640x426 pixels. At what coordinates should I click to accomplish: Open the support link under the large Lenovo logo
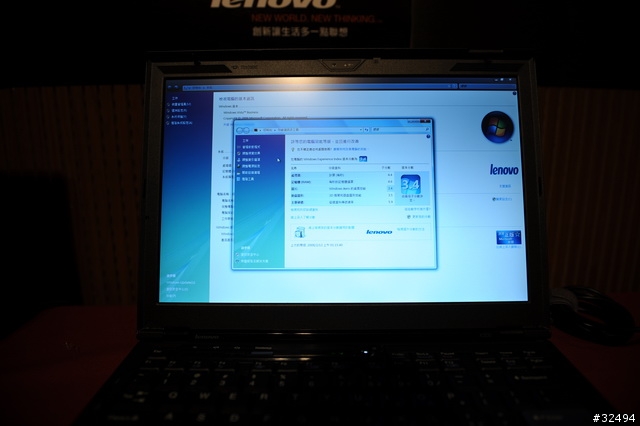[505, 186]
